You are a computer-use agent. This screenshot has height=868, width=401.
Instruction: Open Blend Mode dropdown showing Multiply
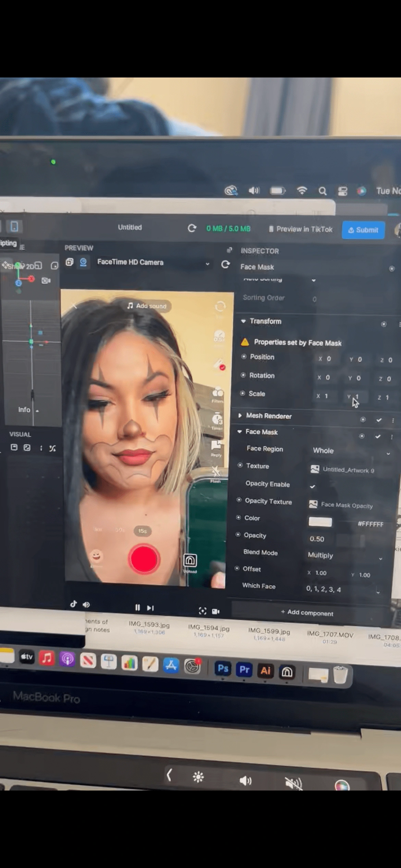[344, 556]
